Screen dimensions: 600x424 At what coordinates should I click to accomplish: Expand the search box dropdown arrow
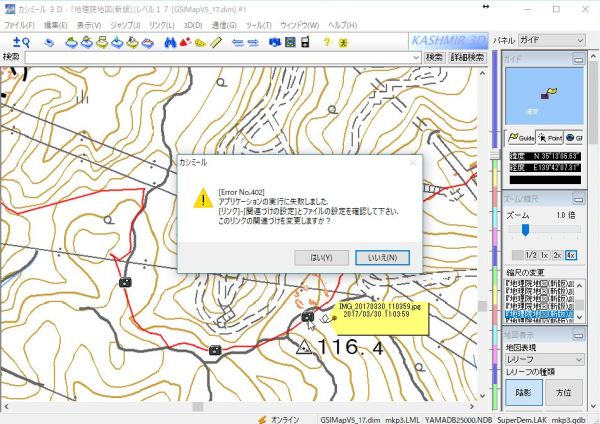tap(416, 58)
